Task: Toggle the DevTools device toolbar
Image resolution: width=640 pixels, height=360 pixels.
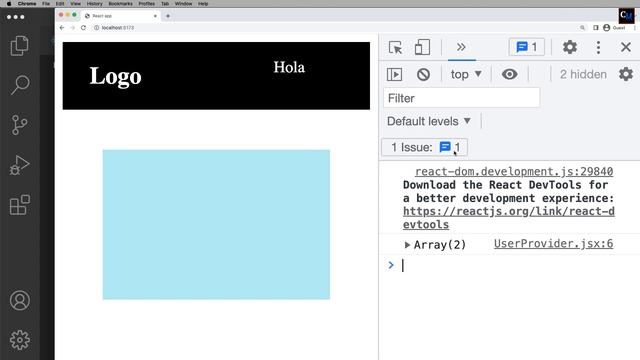Action: click(422, 47)
